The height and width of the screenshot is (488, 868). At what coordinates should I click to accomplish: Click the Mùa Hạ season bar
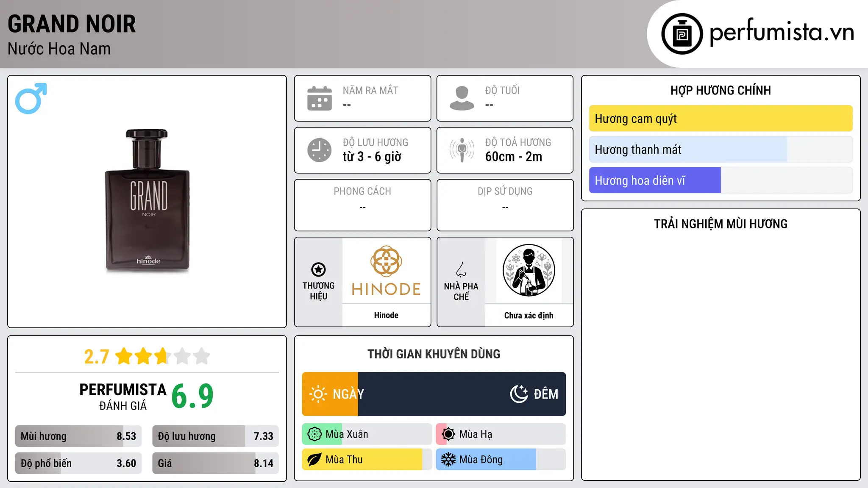(501, 434)
